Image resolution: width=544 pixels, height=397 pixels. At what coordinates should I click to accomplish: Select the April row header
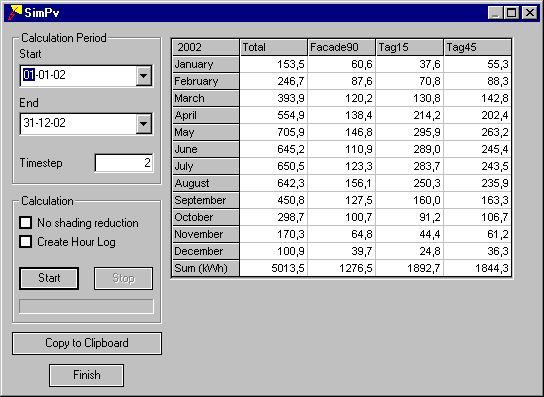pos(206,115)
